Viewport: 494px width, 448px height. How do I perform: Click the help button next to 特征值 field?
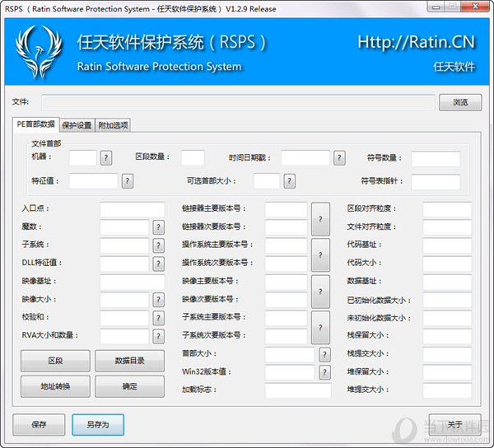(x=128, y=181)
